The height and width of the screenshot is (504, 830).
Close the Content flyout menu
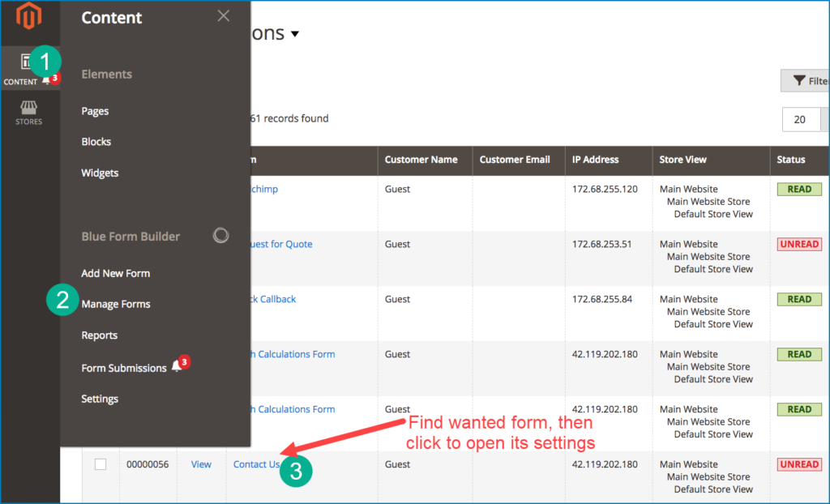223,15
